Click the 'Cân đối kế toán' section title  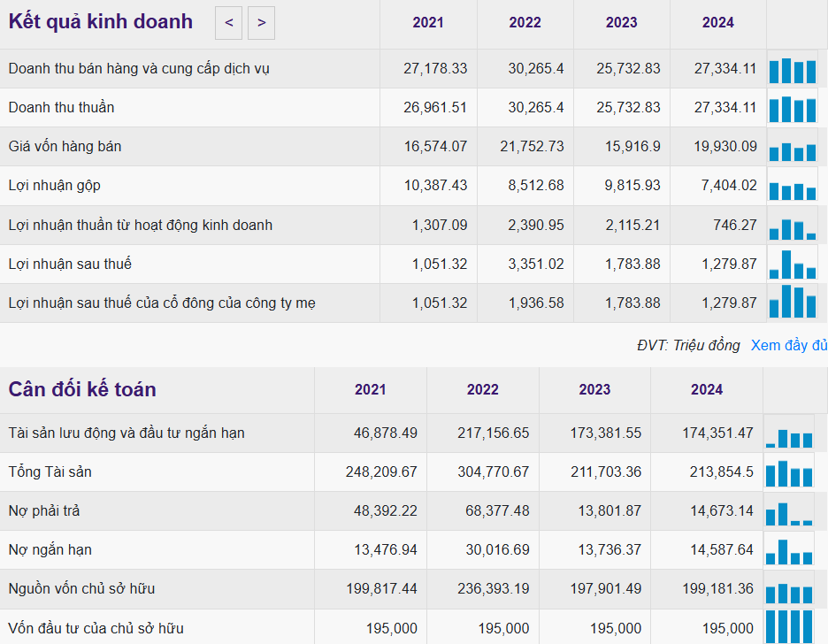tap(82, 389)
